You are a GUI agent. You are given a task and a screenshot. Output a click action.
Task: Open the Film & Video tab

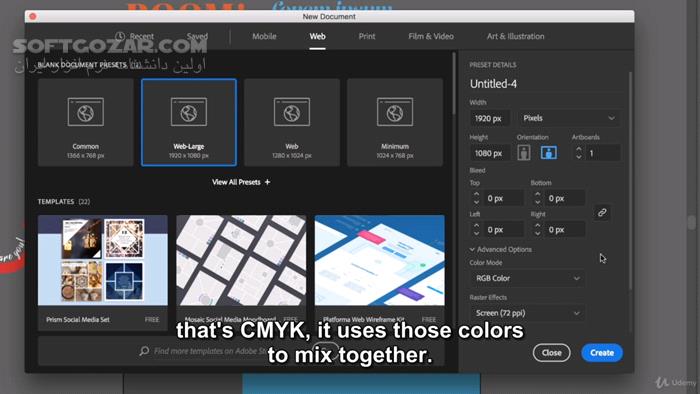[431, 36]
